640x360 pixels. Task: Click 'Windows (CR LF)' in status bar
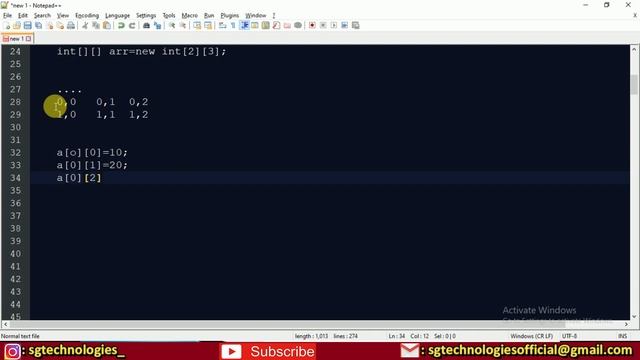tap(531, 336)
